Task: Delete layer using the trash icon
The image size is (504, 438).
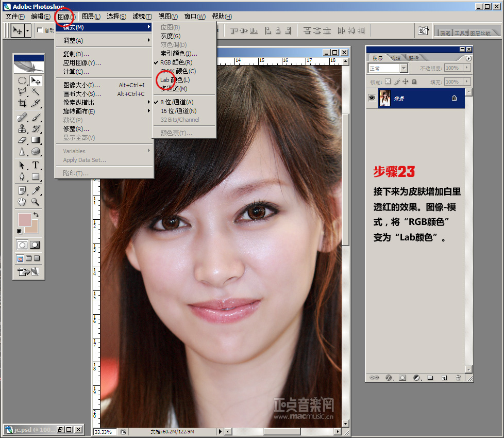Action: [x=458, y=378]
